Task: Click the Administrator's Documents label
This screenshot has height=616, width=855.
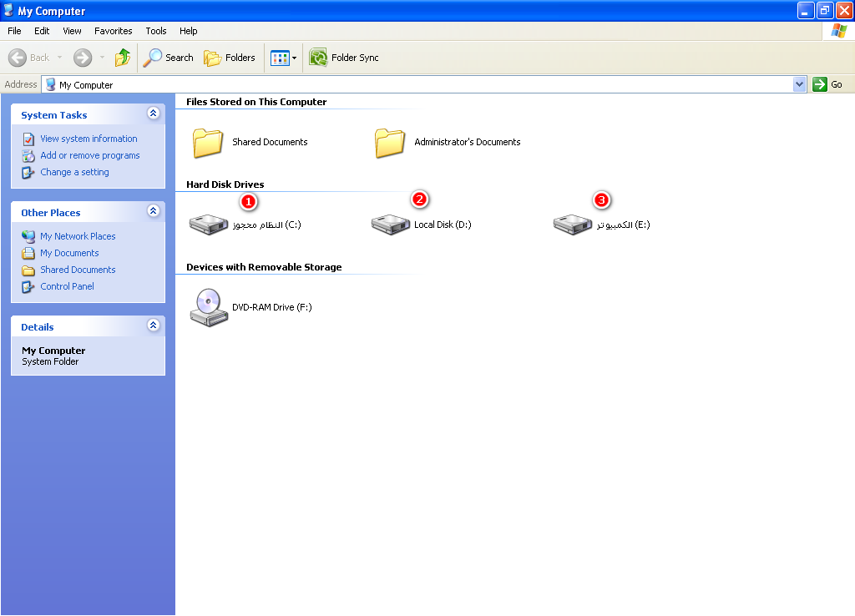Action: coord(468,142)
